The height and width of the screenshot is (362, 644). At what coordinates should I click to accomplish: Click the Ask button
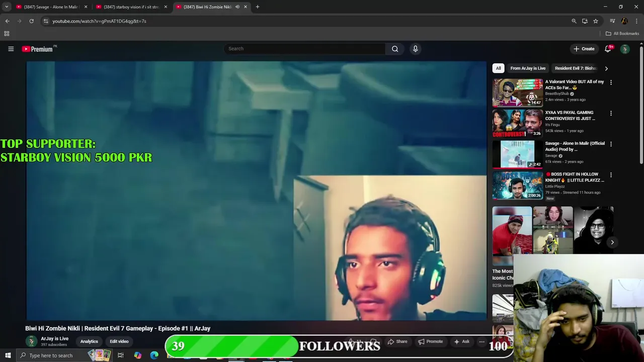[461, 341]
